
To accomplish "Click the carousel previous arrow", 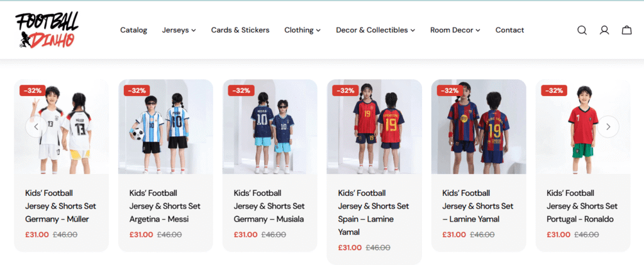I will [x=36, y=127].
